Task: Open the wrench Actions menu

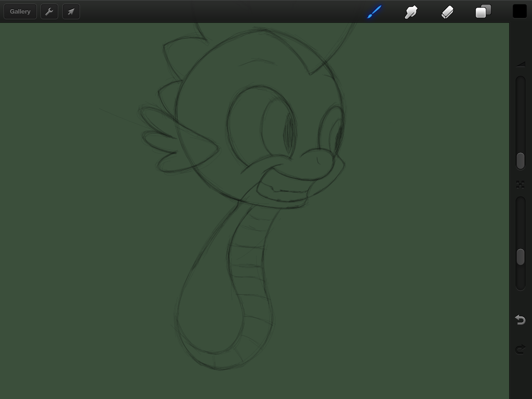Action: click(49, 11)
